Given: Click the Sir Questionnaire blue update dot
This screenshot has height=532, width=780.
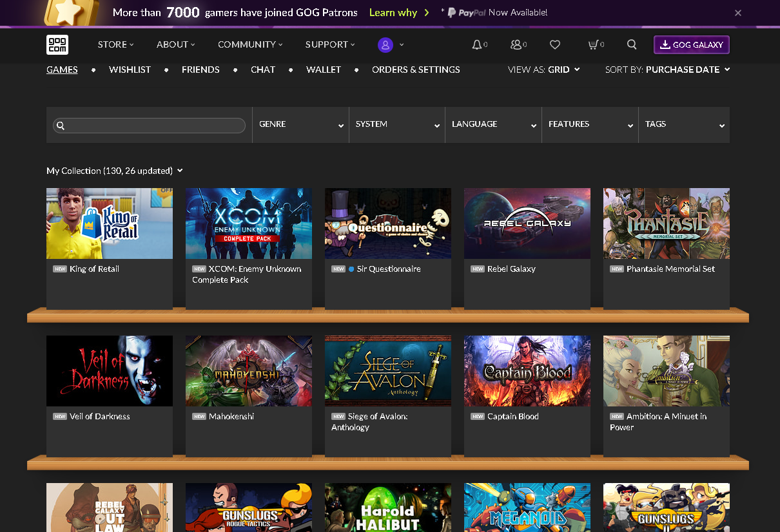Looking at the screenshot, I should 351,269.
